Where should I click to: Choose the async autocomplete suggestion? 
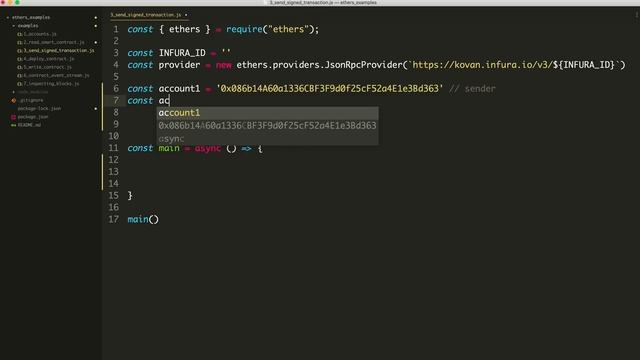267,139
